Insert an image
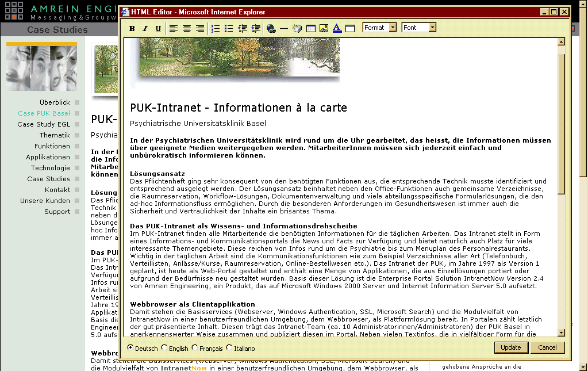Viewport: 588px width, 371px height. (x=324, y=29)
